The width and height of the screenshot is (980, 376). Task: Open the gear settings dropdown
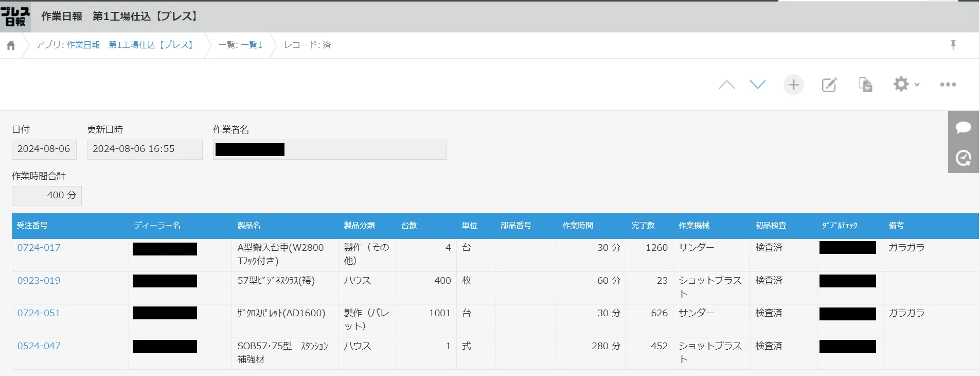tap(905, 84)
